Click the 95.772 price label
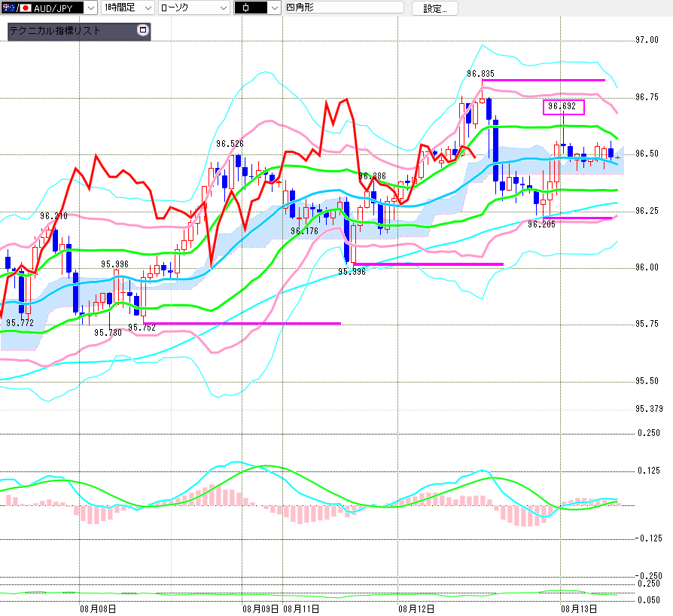This screenshot has height=616, width=673. coord(20,323)
